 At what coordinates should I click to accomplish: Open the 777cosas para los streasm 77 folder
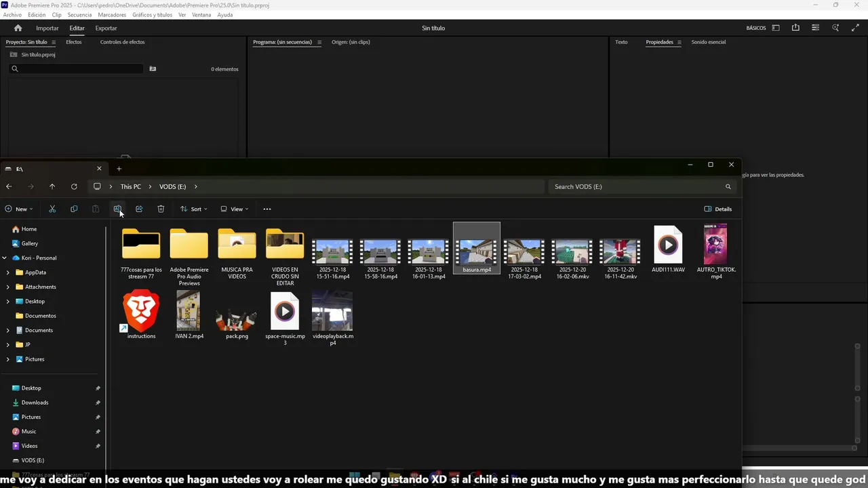pyautogui.click(x=141, y=254)
